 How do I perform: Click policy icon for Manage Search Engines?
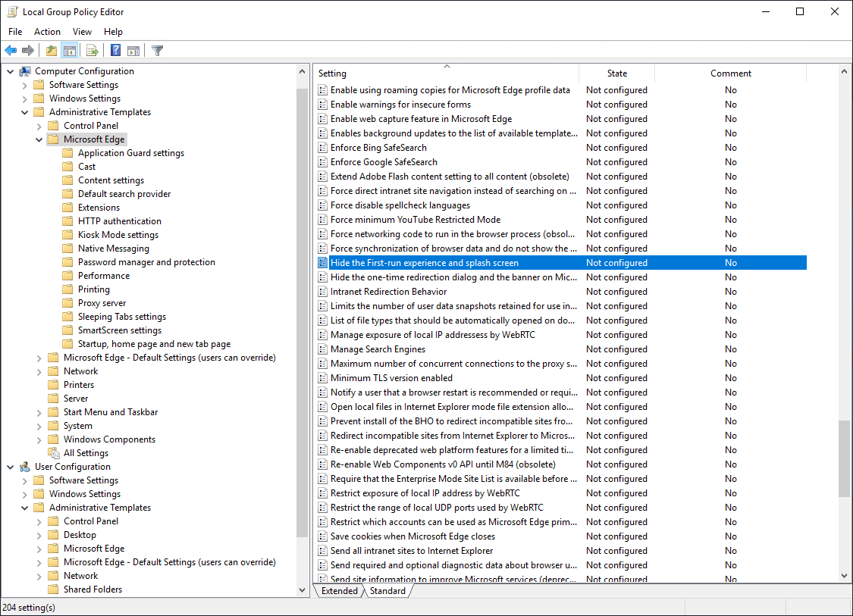click(x=322, y=349)
